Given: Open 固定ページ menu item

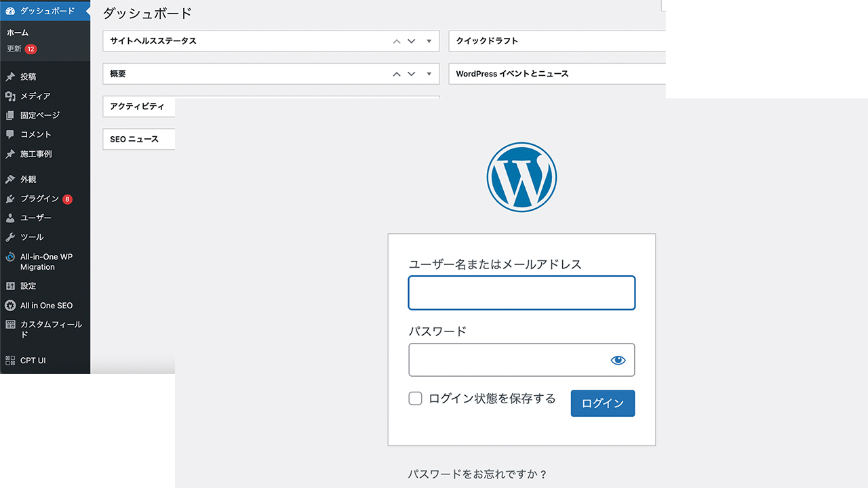Looking at the screenshot, I should click(x=45, y=115).
